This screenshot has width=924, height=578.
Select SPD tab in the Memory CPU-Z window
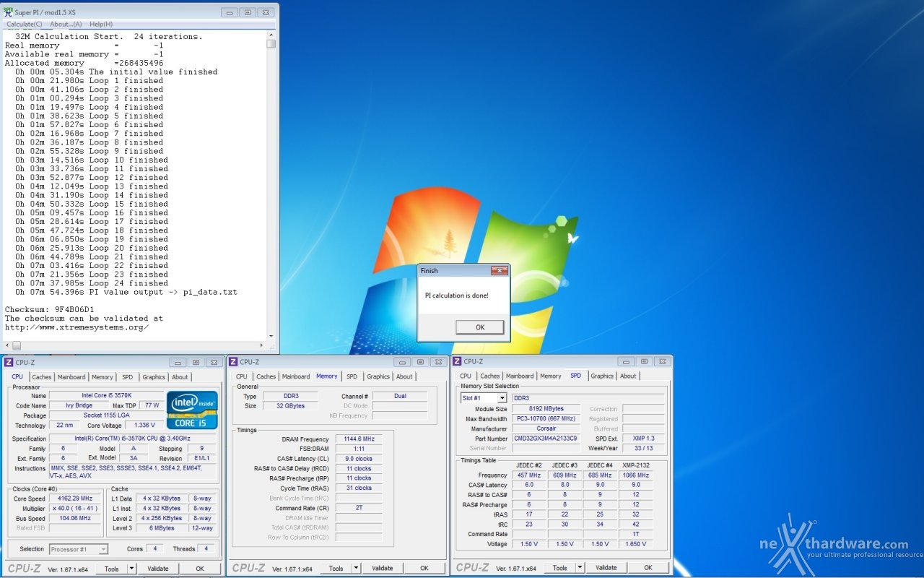point(352,376)
